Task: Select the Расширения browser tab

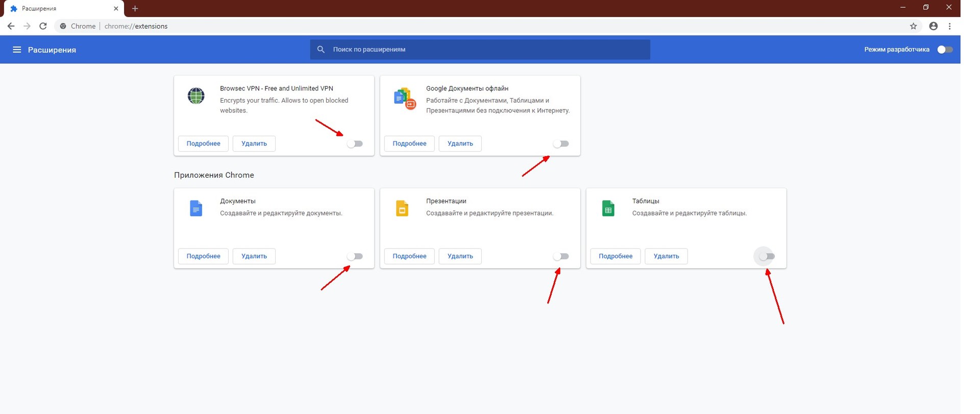Action: coord(64,9)
